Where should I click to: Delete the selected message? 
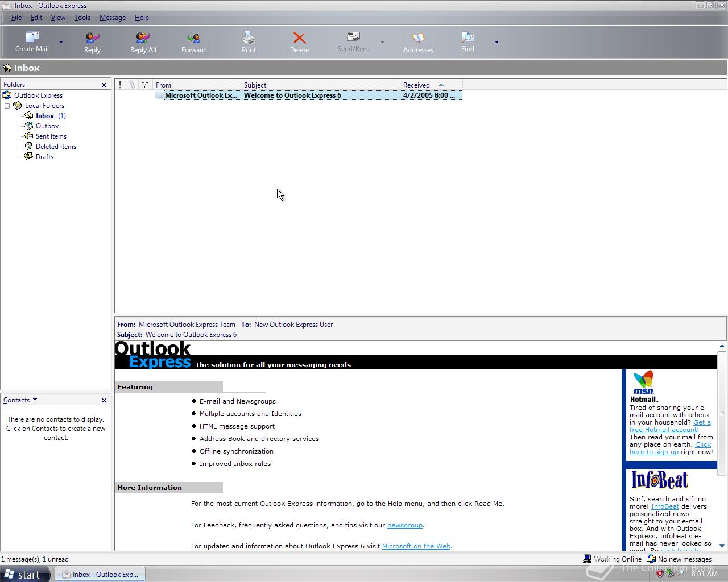click(x=299, y=43)
